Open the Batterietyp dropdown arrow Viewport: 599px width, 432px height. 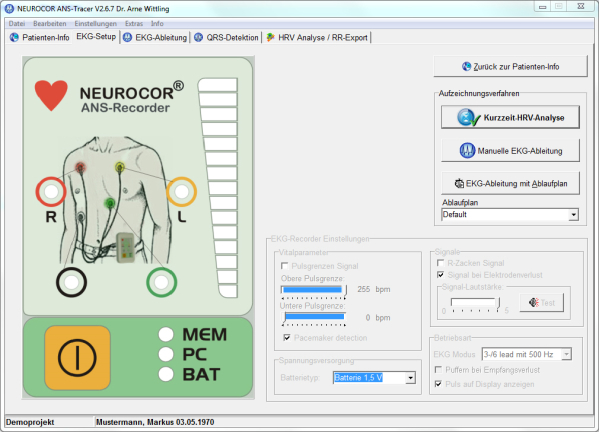[411, 378]
